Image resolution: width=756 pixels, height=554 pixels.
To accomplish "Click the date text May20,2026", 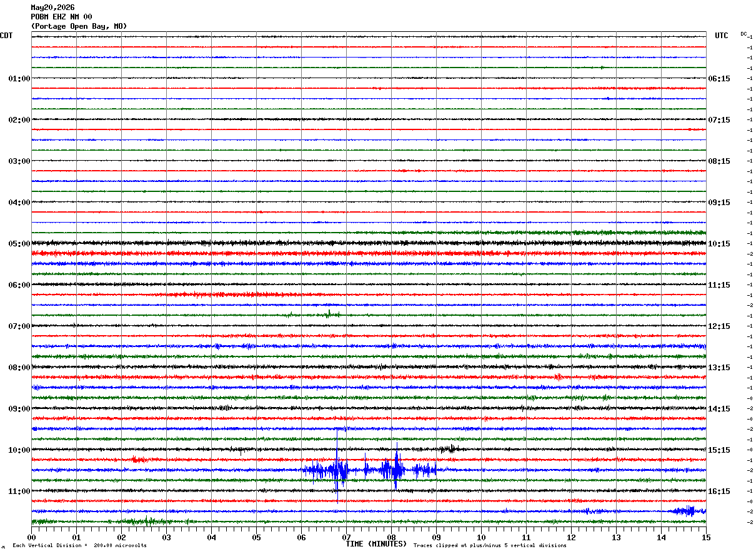I will point(52,8).
